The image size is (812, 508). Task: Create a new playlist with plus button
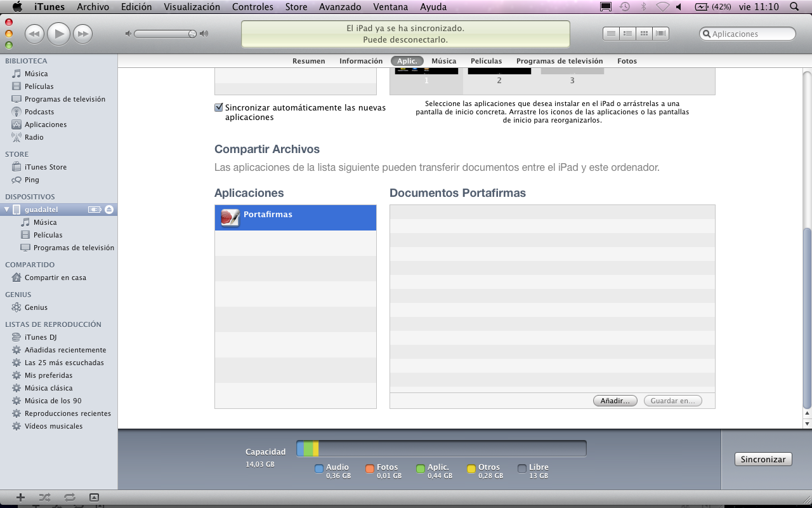tap(20, 497)
